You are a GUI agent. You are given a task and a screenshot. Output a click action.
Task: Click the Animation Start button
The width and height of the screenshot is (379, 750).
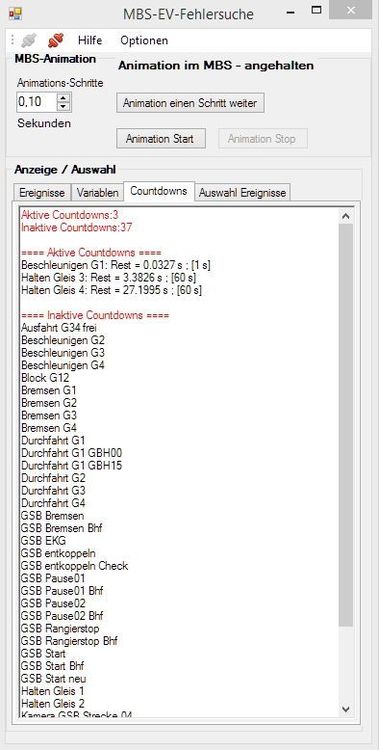pyautogui.click(x=161, y=139)
